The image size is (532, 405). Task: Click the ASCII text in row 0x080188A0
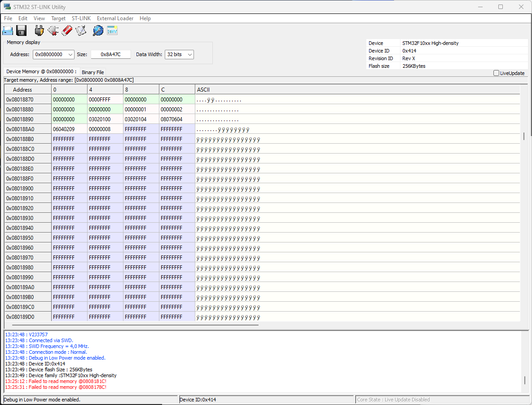click(x=223, y=130)
